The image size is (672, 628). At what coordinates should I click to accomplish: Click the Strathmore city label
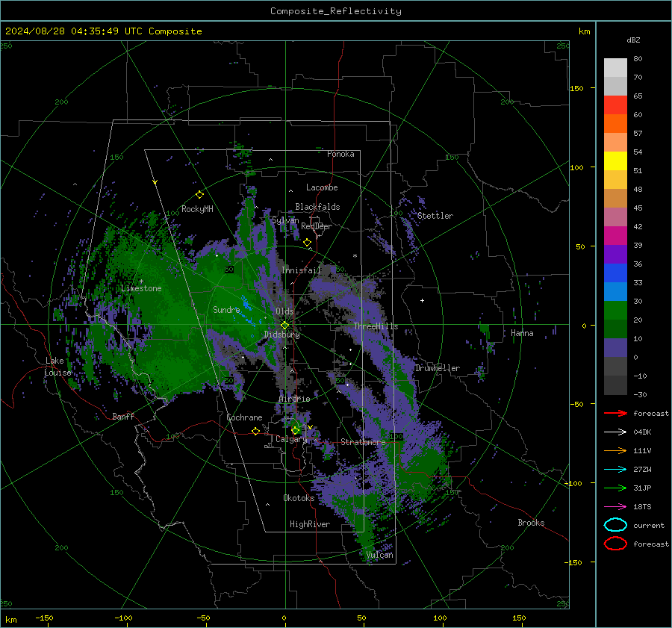(x=363, y=442)
